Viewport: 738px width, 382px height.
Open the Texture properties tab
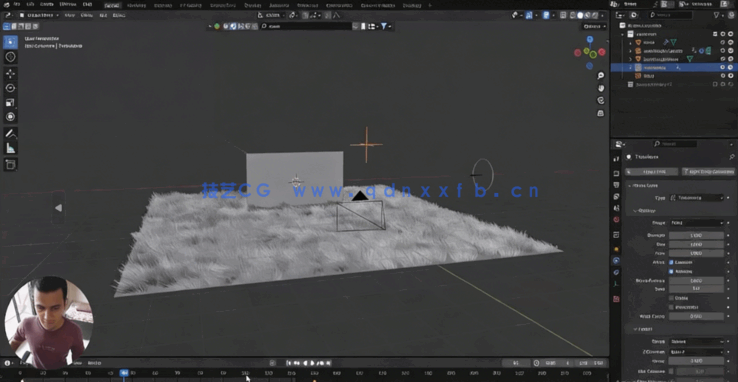[x=617, y=299]
